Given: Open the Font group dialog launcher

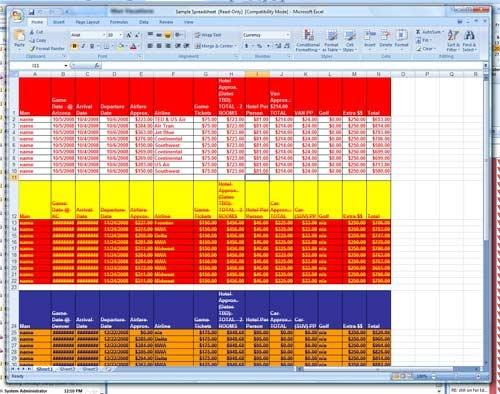Looking at the screenshot, I should coord(140,56).
